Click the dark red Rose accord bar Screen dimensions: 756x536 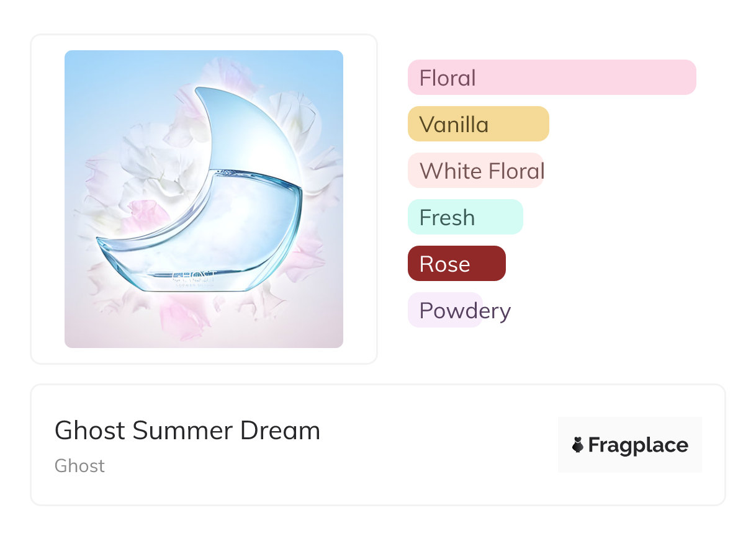[x=456, y=264]
